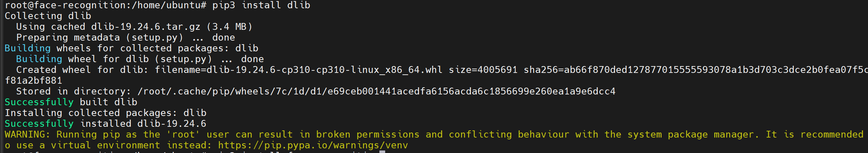Viewport: 868px width, 153px height.
Task: Click 'Installing collected packages: dlib' line
Action: point(105,113)
